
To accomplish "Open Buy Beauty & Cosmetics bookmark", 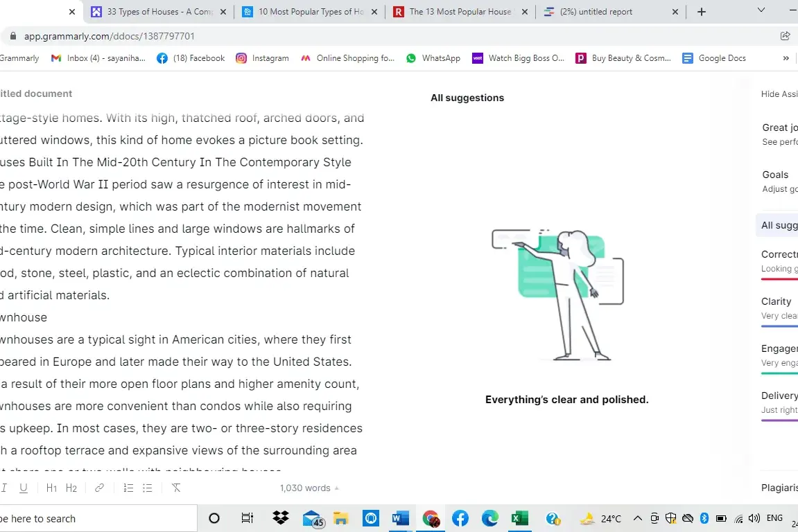I will point(623,58).
